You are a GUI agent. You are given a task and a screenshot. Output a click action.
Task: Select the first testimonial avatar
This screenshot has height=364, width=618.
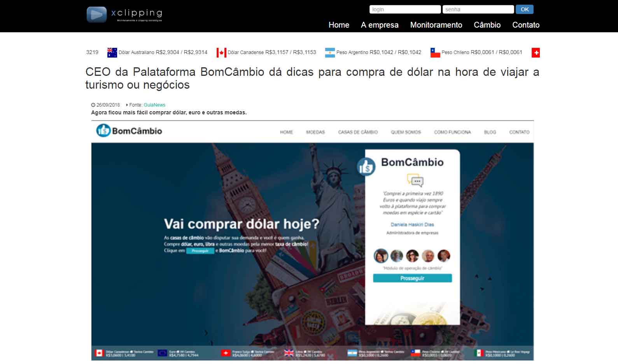(381, 256)
